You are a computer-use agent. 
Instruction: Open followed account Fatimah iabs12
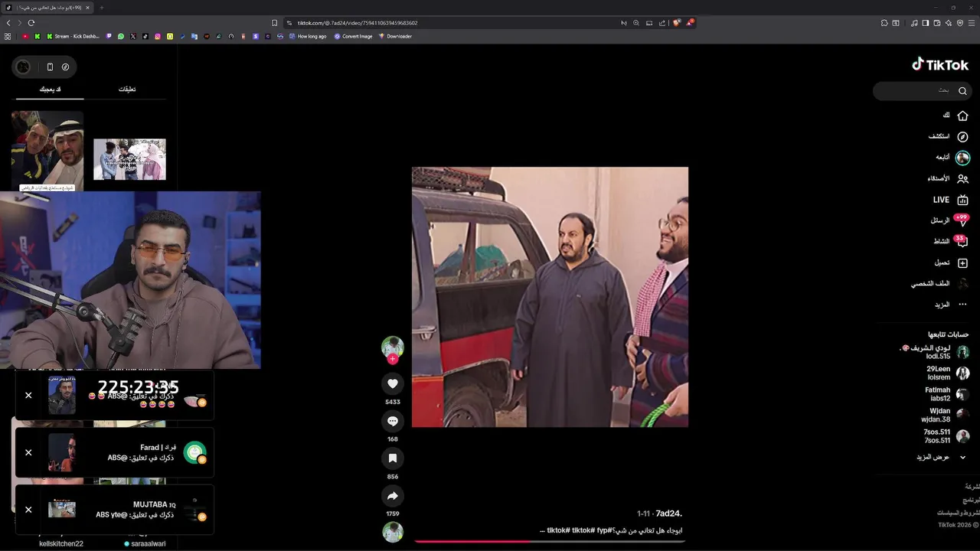click(947, 394)
